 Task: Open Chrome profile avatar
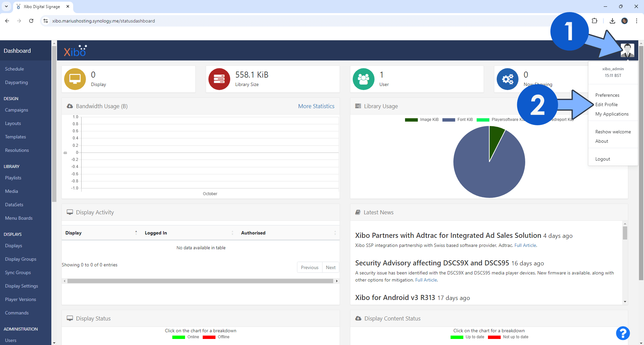tap(625, 21)
